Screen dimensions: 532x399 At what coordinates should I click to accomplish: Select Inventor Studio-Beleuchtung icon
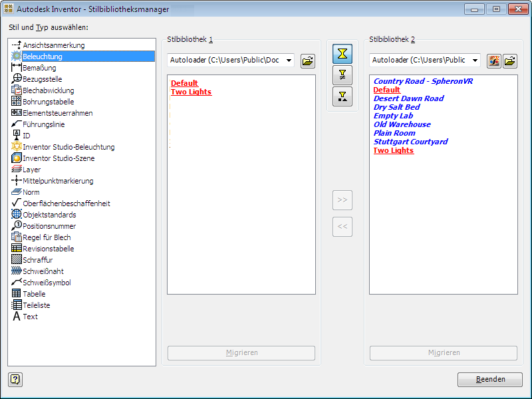pyautogui.click(x=16, y=146)
